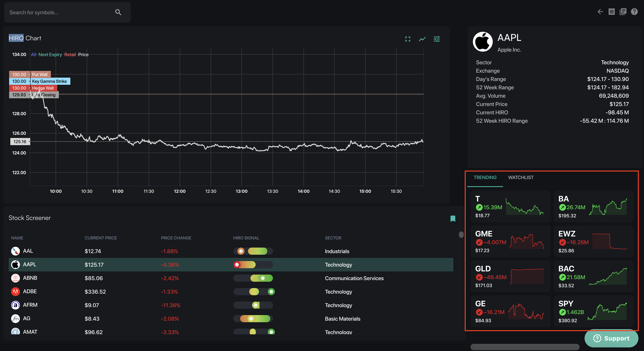Viewport: 644px width, 351px height.
Task: Click the HIRO Chart title
Action: pyautogui.click(x=25, y=38)
